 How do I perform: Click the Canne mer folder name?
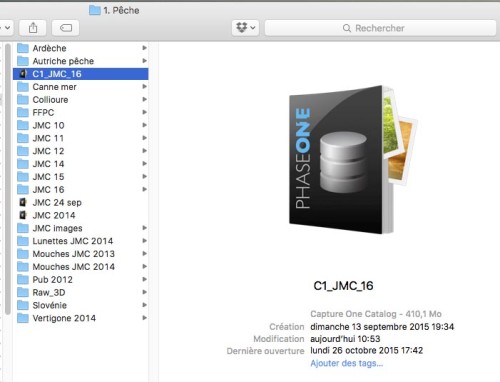click(x=54, y=87)
